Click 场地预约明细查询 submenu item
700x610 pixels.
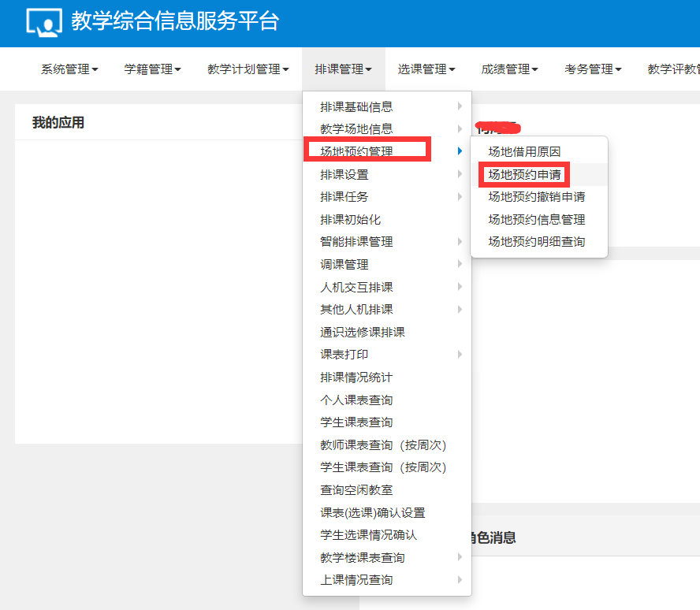click(x=536, y=242)
